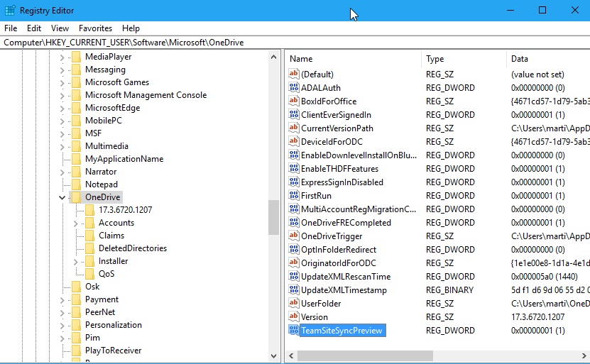
Task: Click the Version string value icon
Action: 293,316
